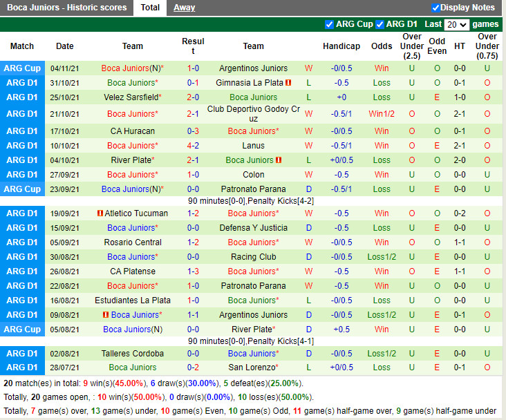This screenshot has height=420, width=506.
Task: Click the Racing Club team name
Action: tap(253, 257)
